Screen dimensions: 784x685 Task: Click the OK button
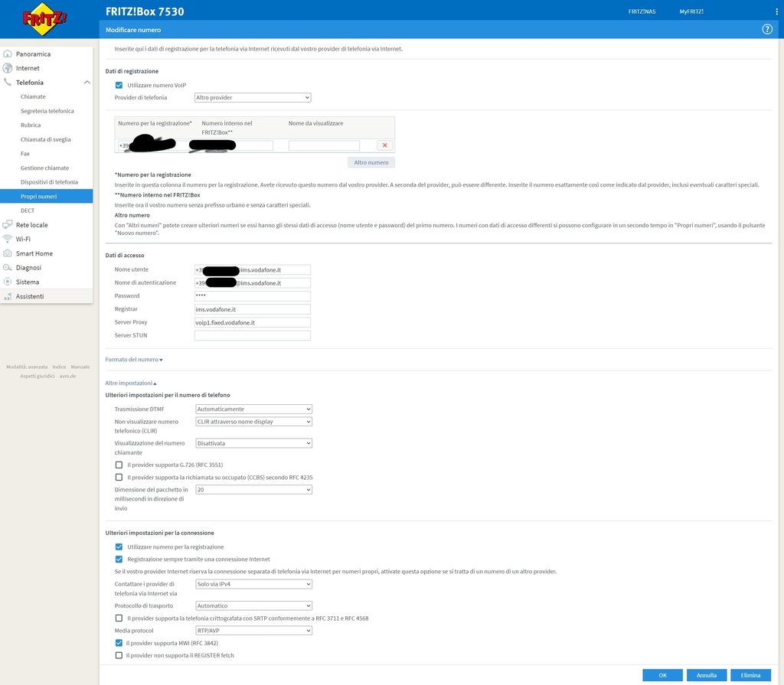[x=662, y=675]
